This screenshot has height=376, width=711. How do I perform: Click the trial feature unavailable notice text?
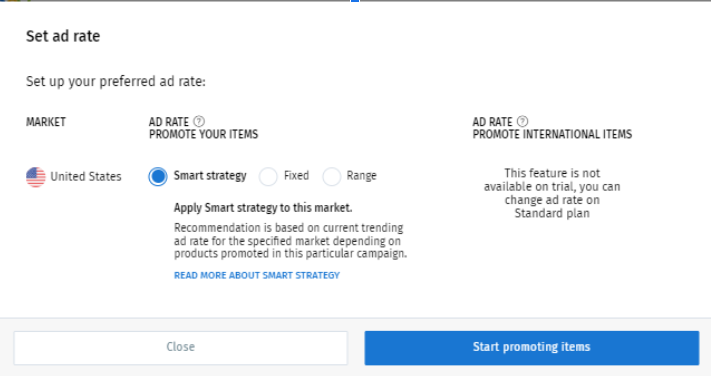(x=552, y=193)
